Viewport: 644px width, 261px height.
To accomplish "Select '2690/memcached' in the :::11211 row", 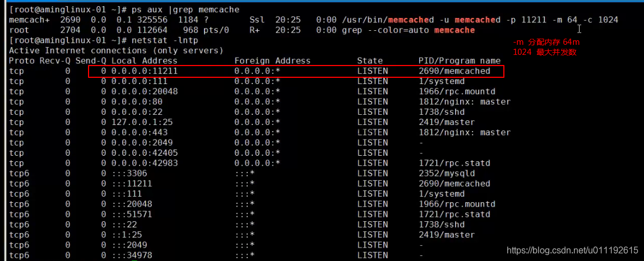I will click(x=454, y=184).
